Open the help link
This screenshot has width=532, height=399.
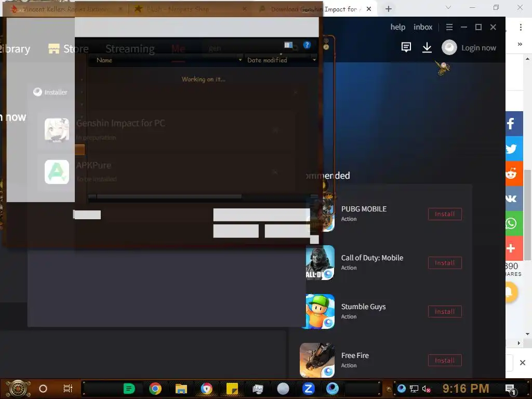(x=397, y=27)
